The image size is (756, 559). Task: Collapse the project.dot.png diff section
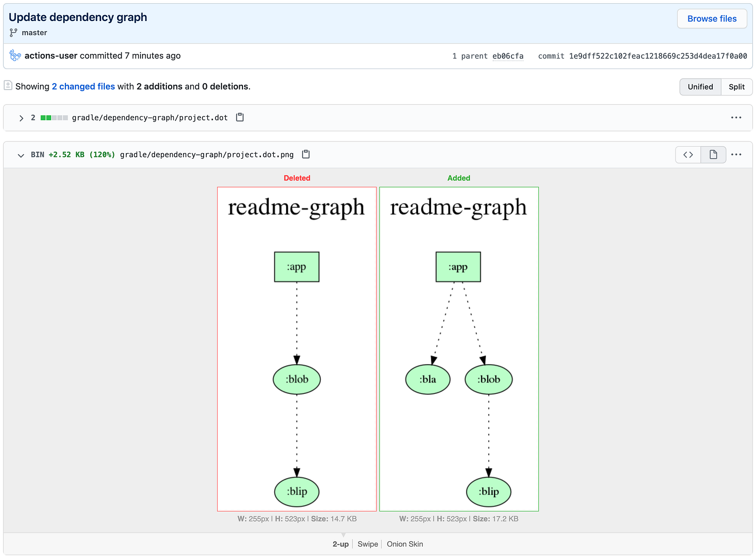tap(21, 155)
